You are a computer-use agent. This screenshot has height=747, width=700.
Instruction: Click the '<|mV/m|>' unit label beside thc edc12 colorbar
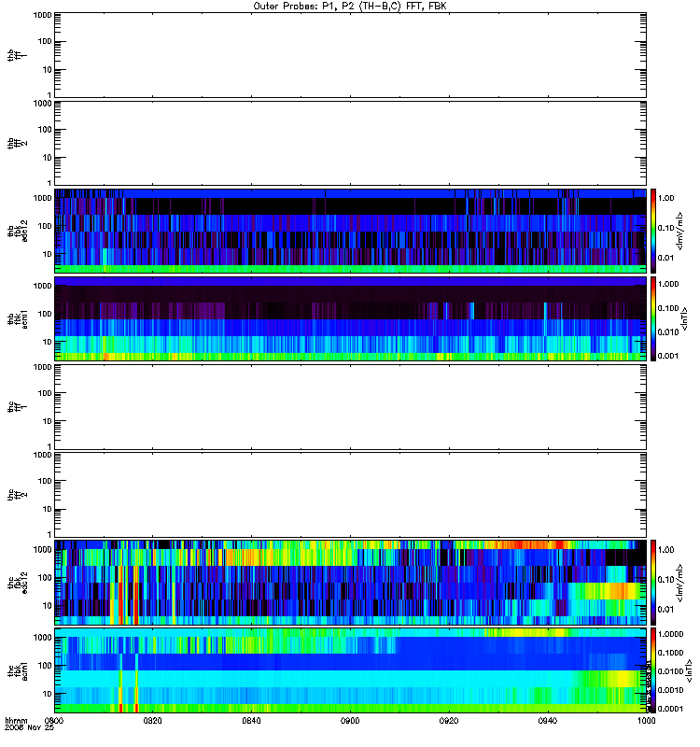[x=680, y=583]
